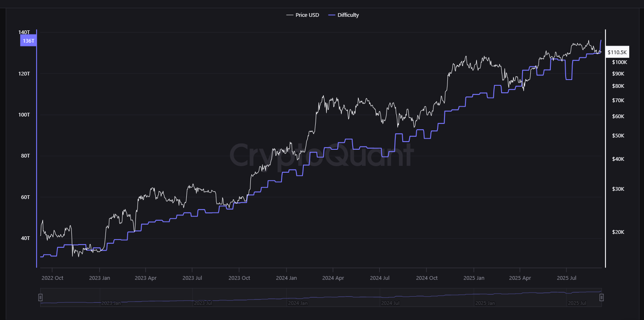Click 2025 Jan in the range navigator
This screenshot has height=320, width=644.
click(x=485, y=303)
